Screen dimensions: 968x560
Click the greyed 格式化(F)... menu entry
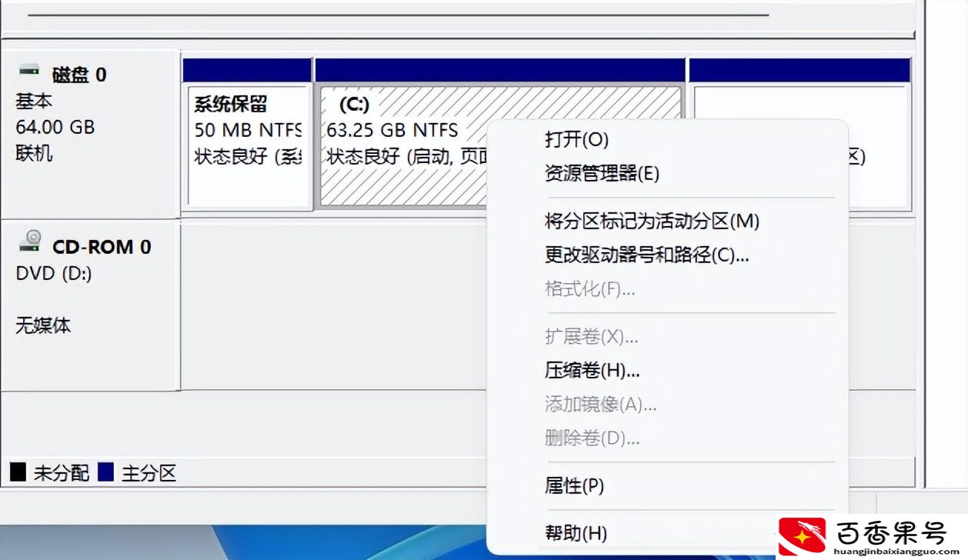pos(589,289)
